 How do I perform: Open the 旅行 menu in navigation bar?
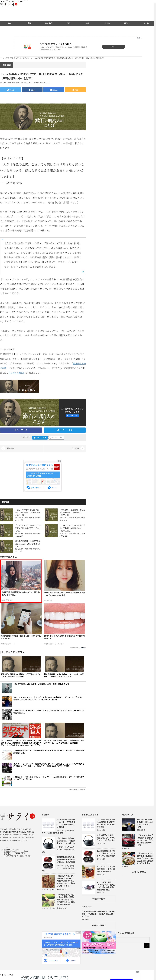[29, 23]
